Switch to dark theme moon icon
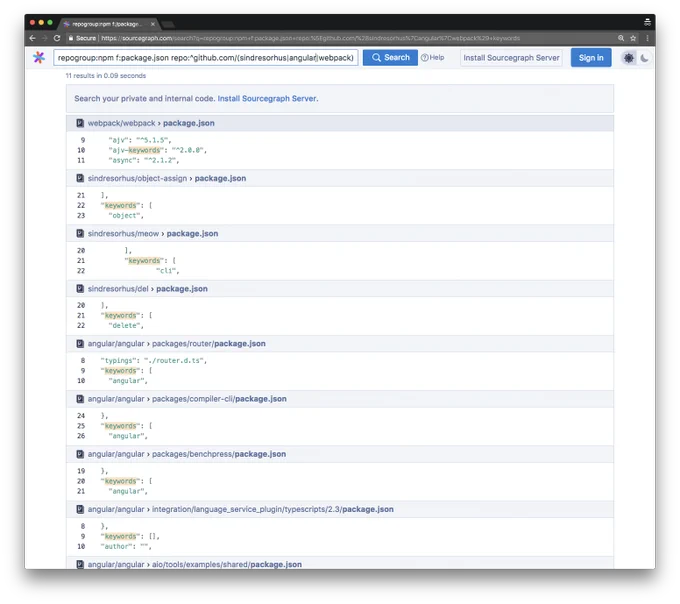 (644, 58)
